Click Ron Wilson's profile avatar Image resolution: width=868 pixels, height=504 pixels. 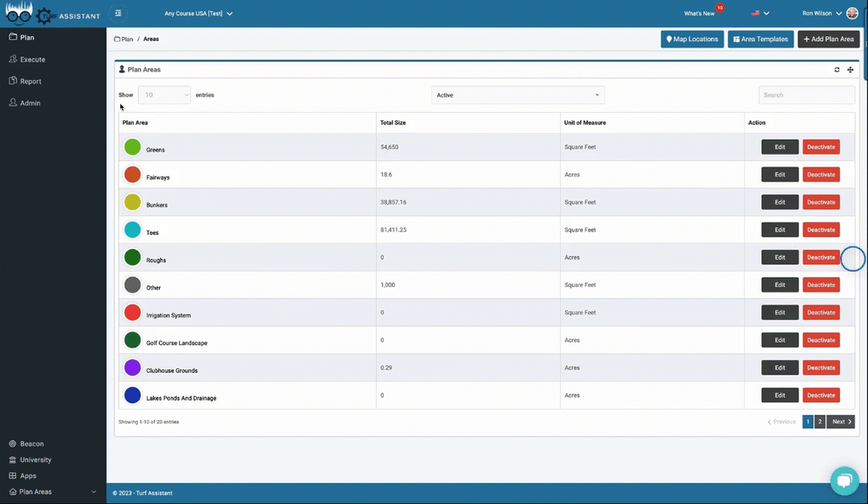tap(852, 13)
